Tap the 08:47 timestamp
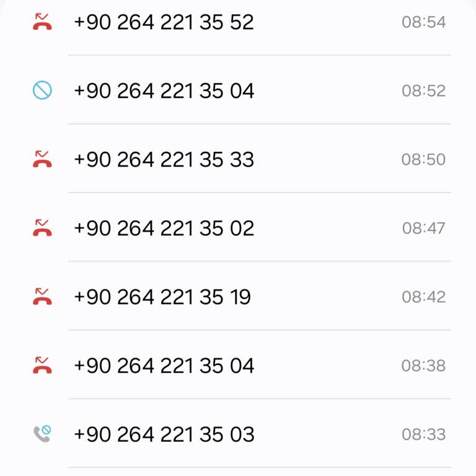 pos(423,229)
